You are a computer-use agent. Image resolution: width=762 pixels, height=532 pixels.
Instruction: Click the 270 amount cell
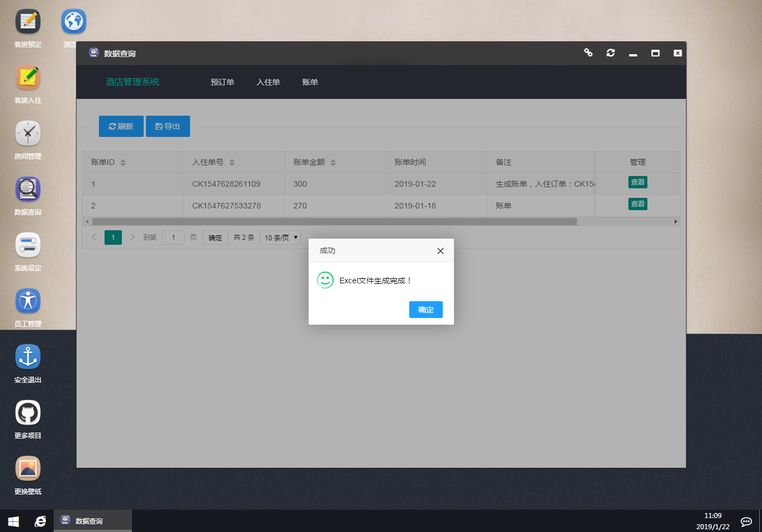click(335, 206)
